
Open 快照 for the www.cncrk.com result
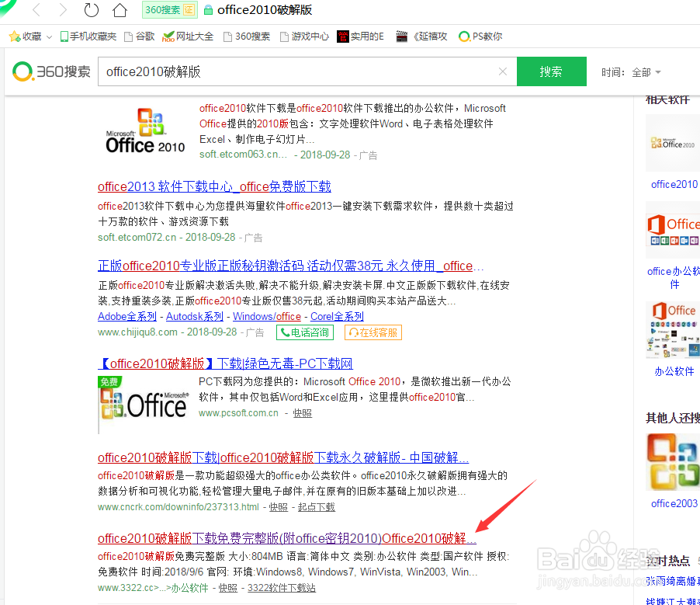(x=279, y=507)
